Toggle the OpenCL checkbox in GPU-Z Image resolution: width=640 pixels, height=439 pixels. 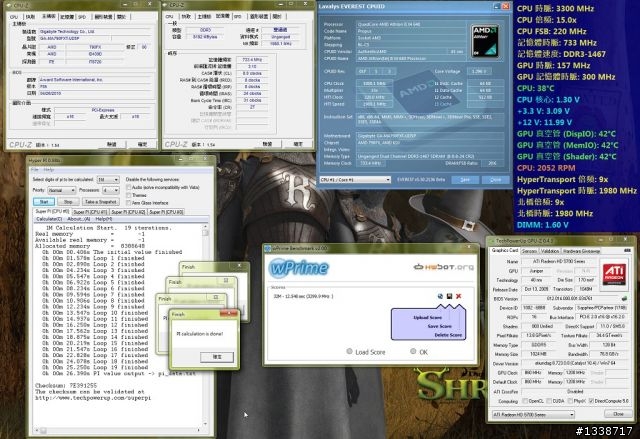coord(525,401)
